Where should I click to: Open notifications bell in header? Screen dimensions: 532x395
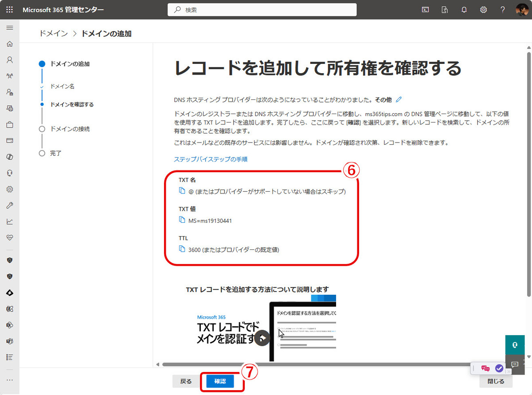[464, 10]
